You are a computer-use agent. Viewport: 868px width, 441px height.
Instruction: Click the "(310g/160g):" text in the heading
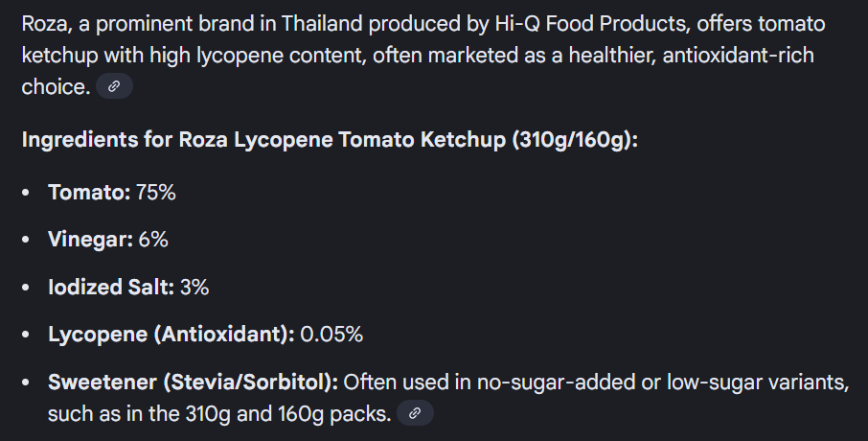[x=575, y=140]
